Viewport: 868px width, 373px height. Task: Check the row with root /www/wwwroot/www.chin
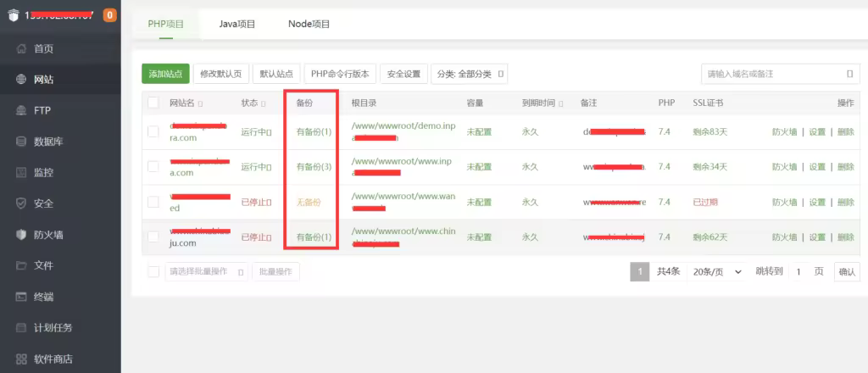click(153, 237)
